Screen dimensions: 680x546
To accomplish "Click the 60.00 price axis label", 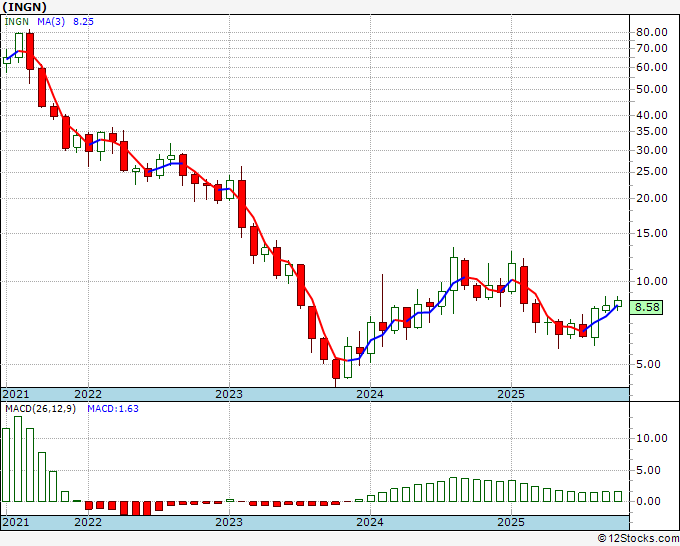I will pyautogui.click(x=652, y=67).
